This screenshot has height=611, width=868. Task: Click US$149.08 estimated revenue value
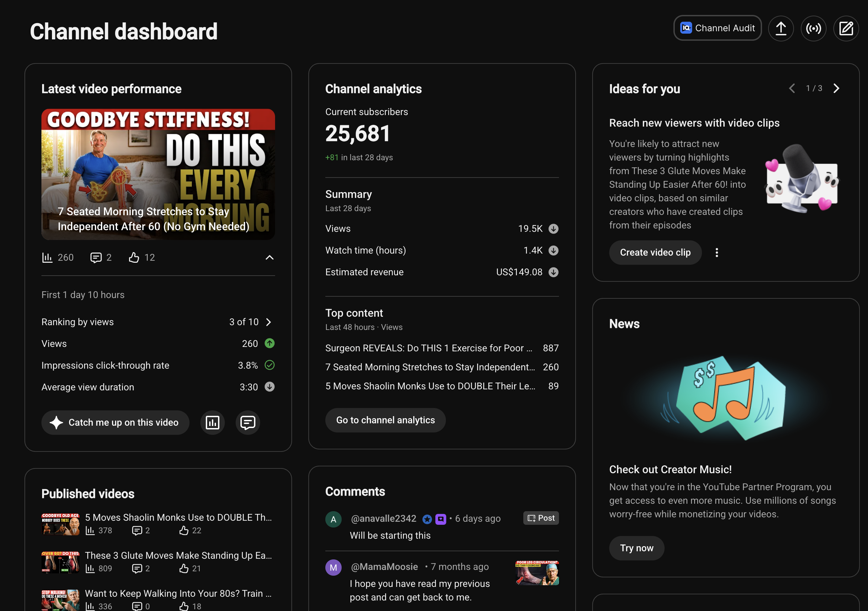(519, 272)
